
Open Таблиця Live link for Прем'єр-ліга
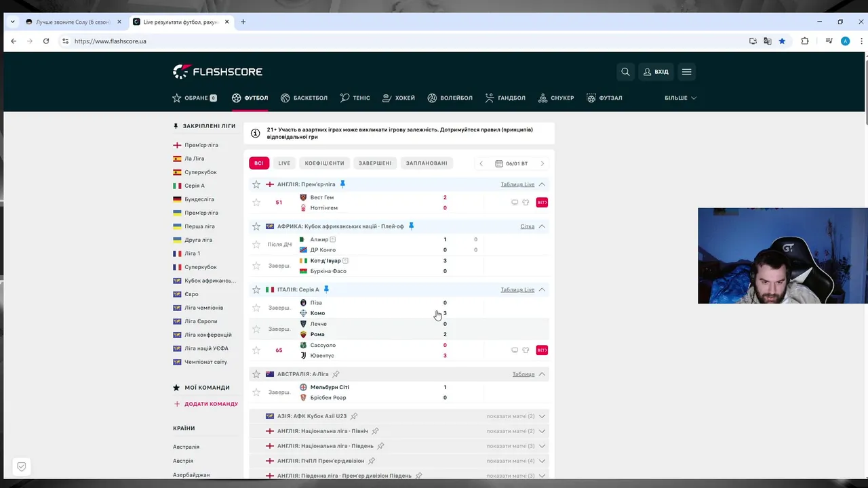(x=517, y=184)
